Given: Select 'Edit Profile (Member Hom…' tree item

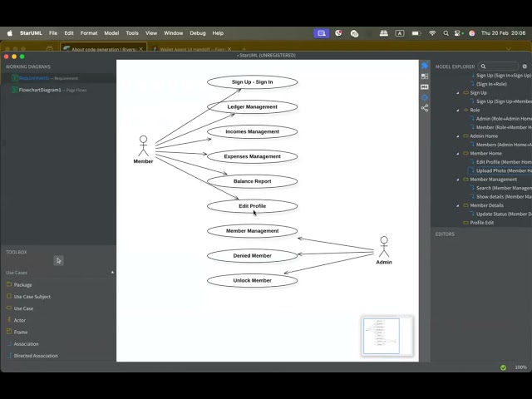Looking at the screenshot, I should coord(500,162).
